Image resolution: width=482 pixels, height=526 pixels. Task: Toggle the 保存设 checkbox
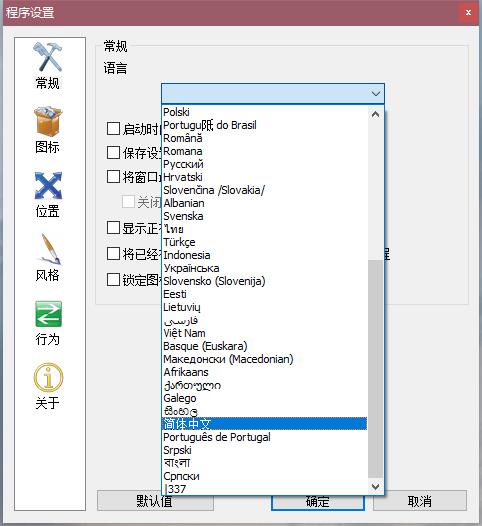113,153
